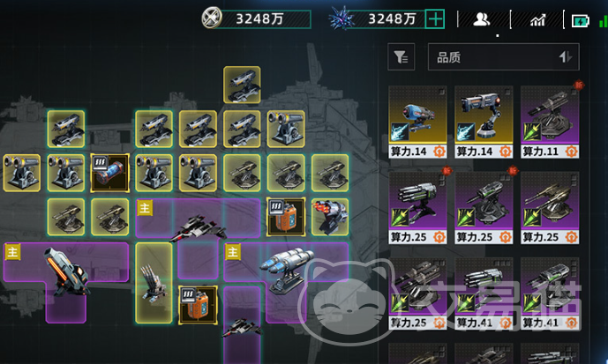Select the topmost single turret slot
608x364 pixels.
(242, 85)
